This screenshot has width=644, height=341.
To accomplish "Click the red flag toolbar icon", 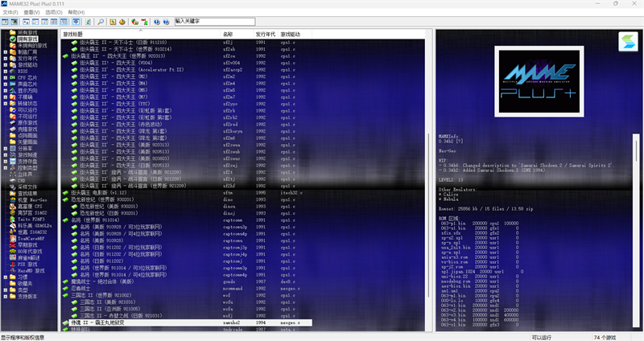I will [144, 22].
